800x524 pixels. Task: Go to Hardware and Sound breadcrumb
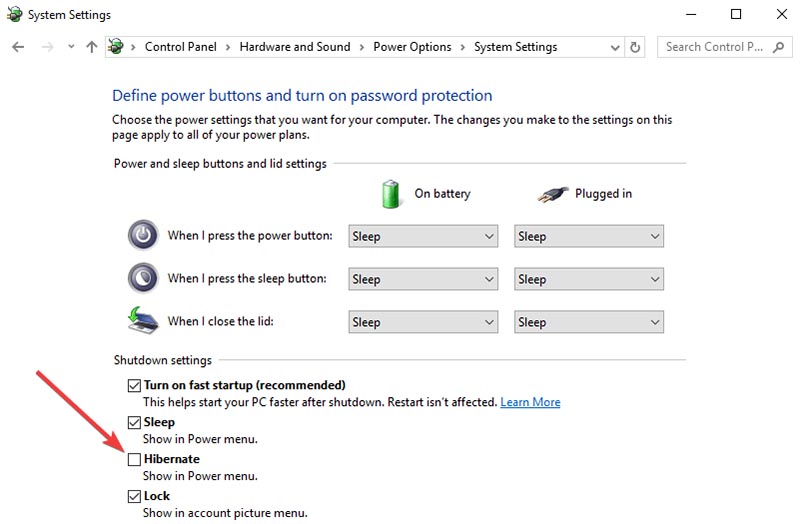[x=295, y=47]
